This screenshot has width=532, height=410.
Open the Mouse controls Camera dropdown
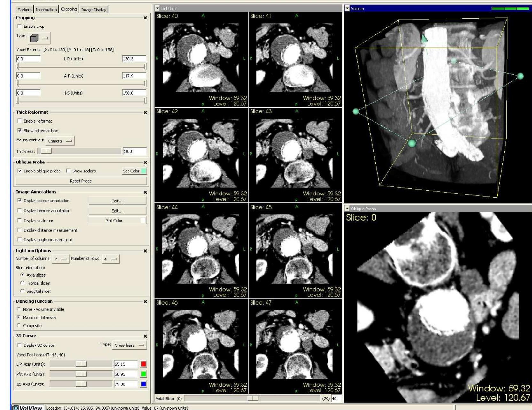pos(60,141)
